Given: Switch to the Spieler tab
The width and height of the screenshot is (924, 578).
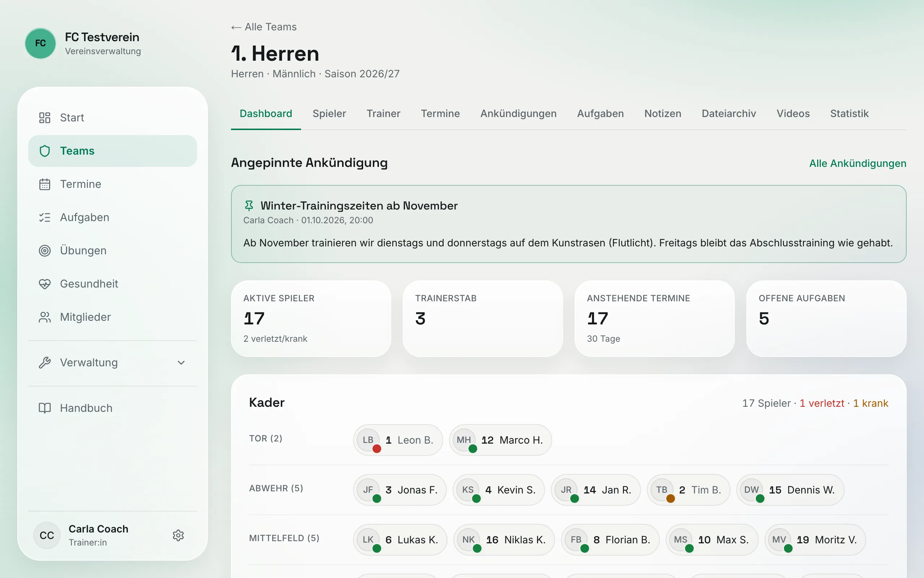Looking at the screenshot, I should (x=329, y=113).
